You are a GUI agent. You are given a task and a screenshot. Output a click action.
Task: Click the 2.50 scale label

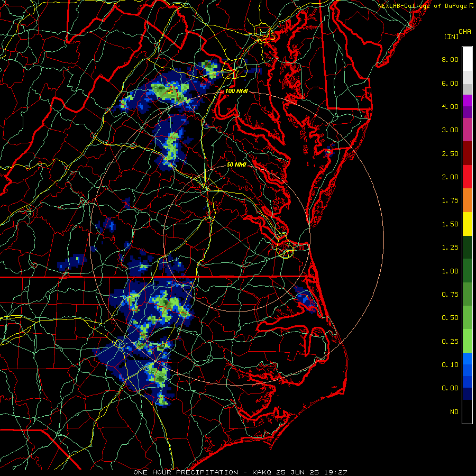[x=450, y=153]
